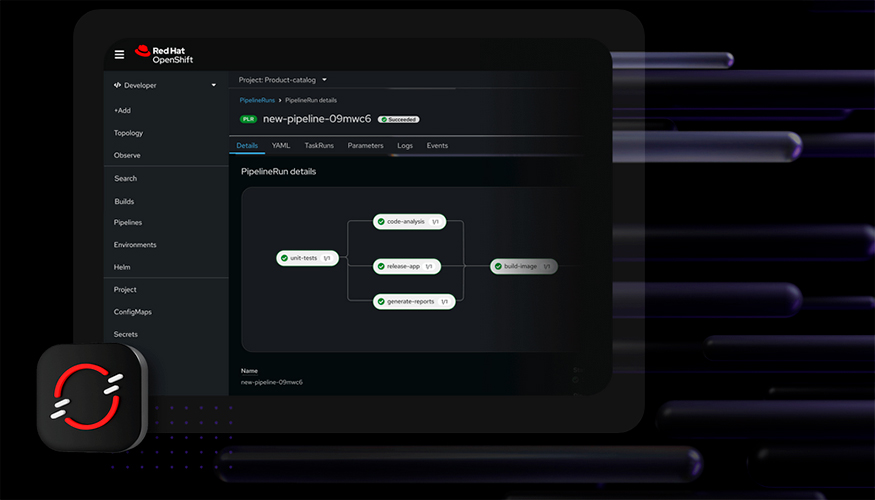Click the 1/1 count on unit-tests
The image size is (875, 500).
[x=327, y=258]
